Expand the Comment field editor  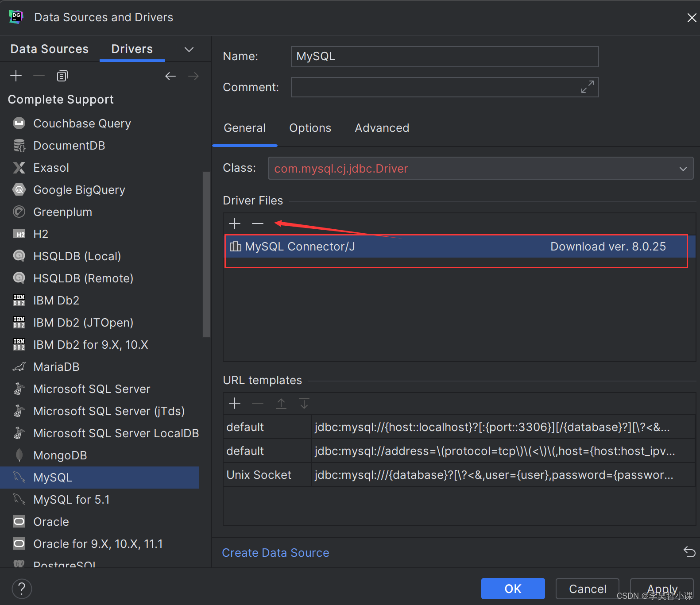(588, 87)
